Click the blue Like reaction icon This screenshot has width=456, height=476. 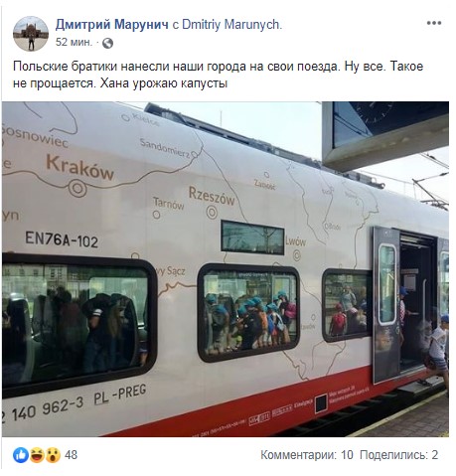21,455
